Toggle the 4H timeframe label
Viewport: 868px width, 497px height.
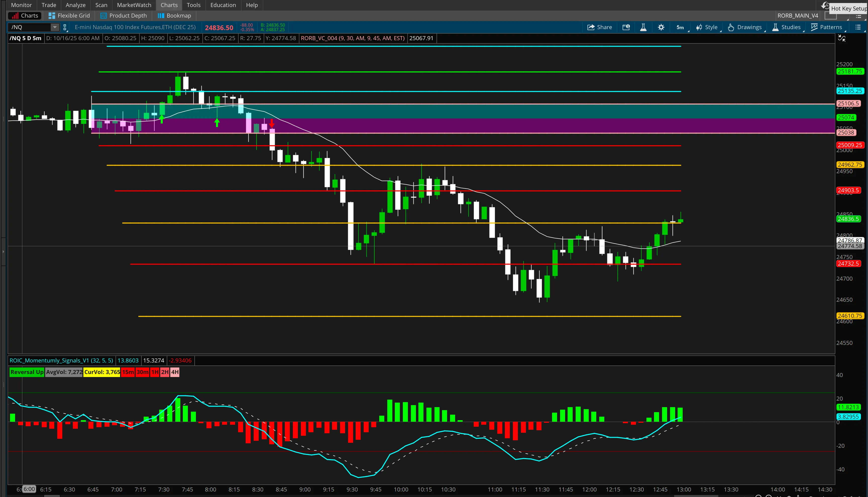click(175, 372)
